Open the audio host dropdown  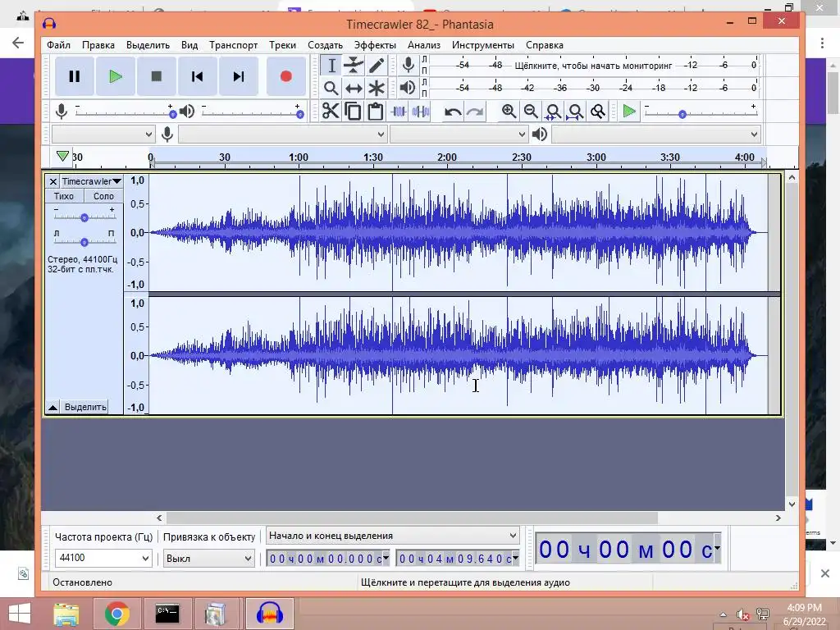[x=103, y=134]
